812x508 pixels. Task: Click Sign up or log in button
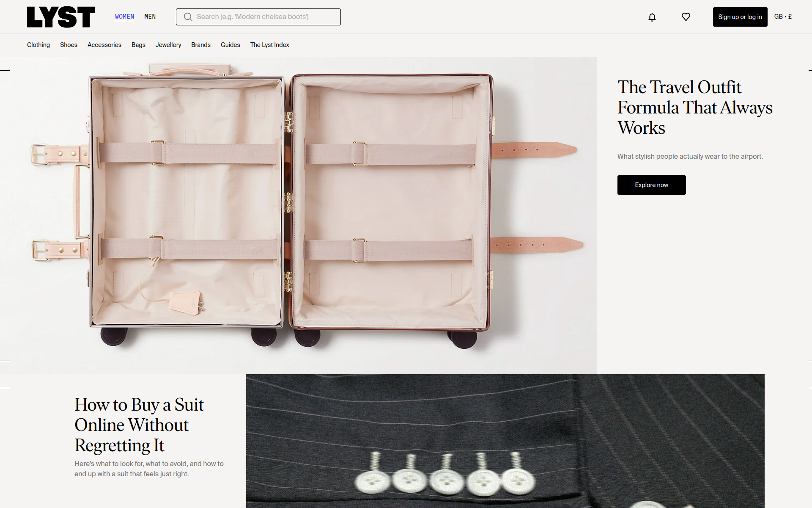coord(740,17)
